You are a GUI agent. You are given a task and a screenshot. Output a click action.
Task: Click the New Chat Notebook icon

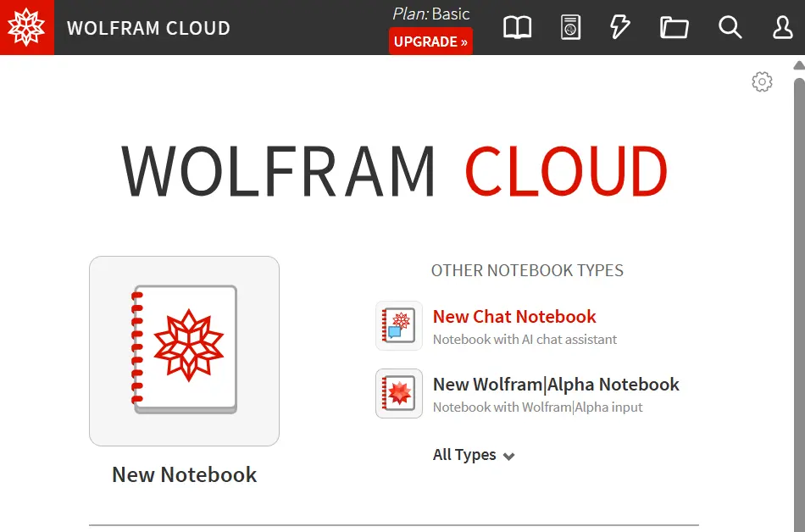pos(399,325)
